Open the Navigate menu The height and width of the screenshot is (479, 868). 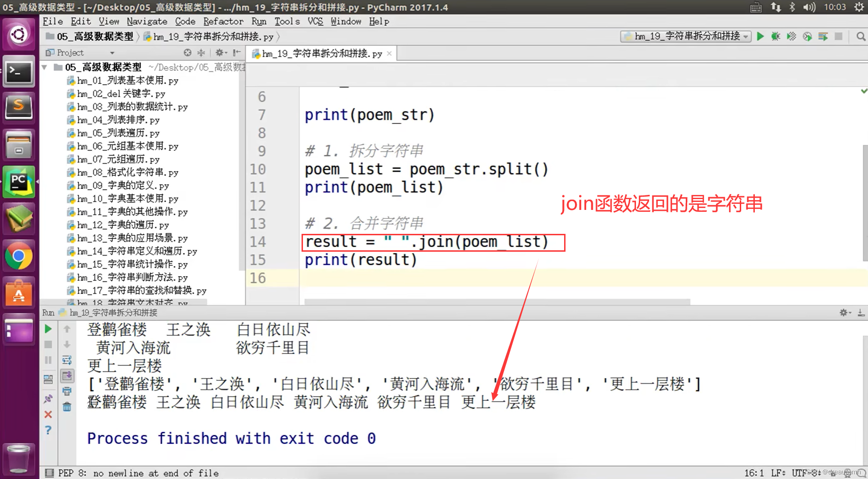tap(147, 22)
